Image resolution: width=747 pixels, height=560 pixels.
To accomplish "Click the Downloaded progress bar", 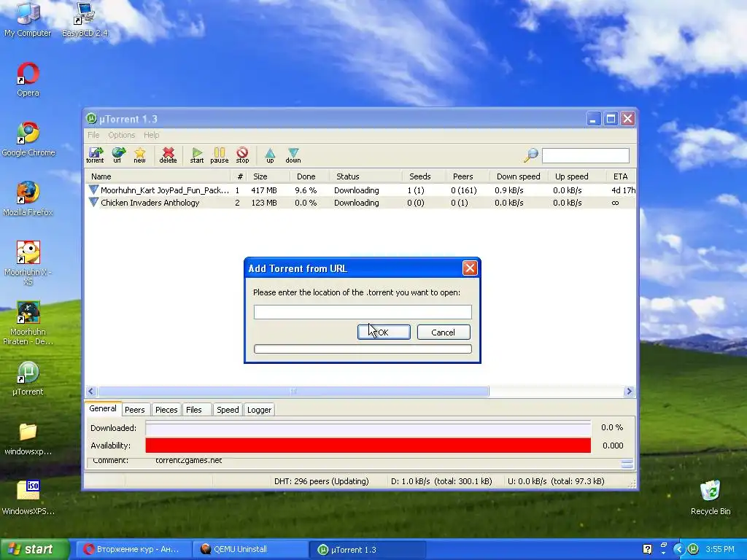I will coord(368,428).
